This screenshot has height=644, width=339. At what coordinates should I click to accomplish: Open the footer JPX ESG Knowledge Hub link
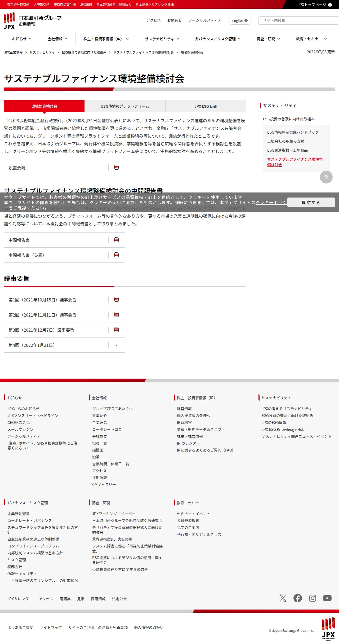point(283,429)
